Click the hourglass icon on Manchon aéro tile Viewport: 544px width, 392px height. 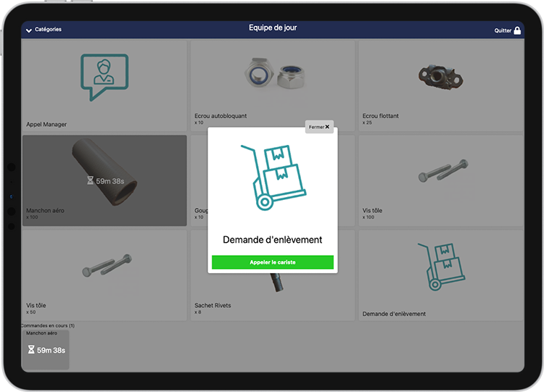click(x=90, y=180)
